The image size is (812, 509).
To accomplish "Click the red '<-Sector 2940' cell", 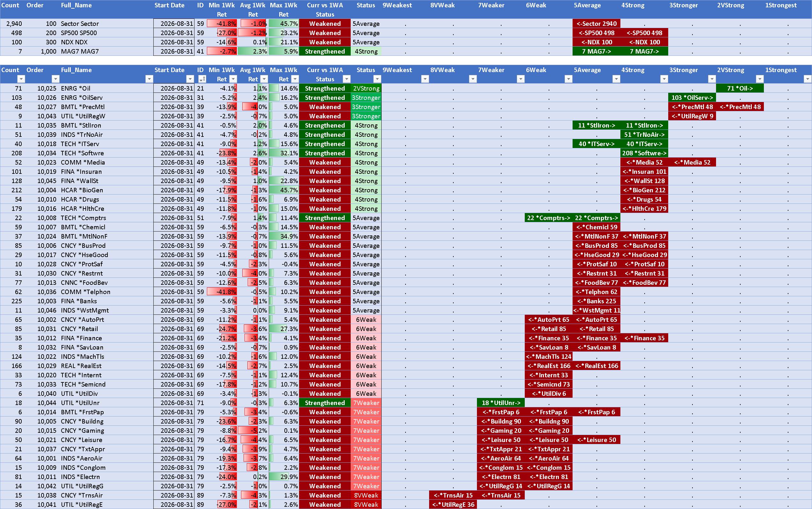I will (596, 24).
